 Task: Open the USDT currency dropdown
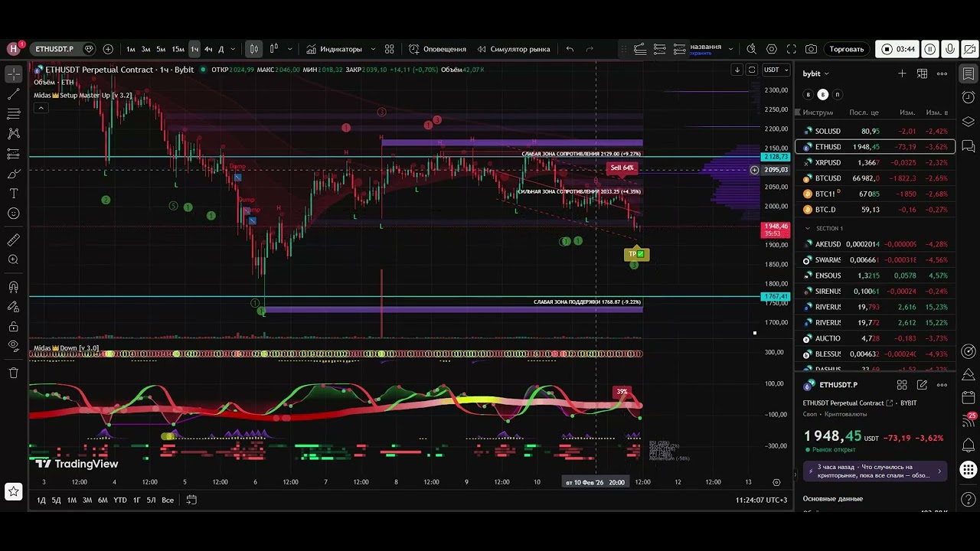coord(776,70)
